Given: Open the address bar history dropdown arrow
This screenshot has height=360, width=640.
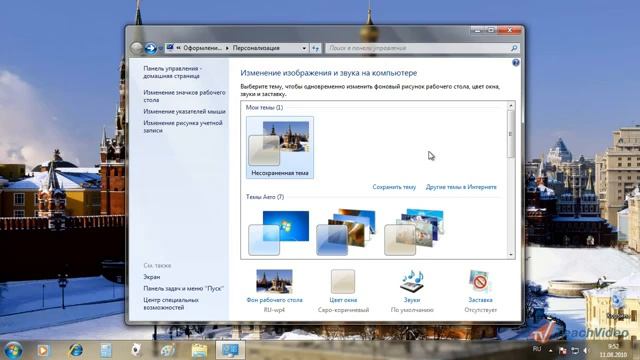Looking at the screenshot, I should point(304,48).
